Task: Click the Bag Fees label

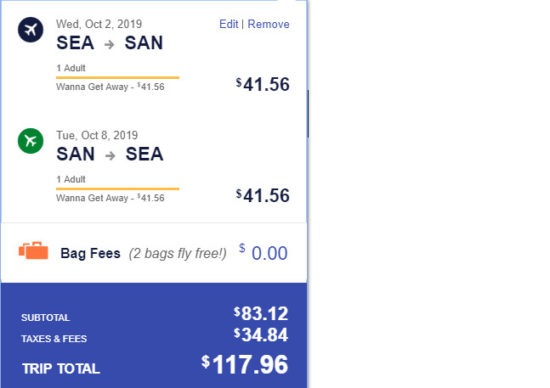Action: click(90, 253)
